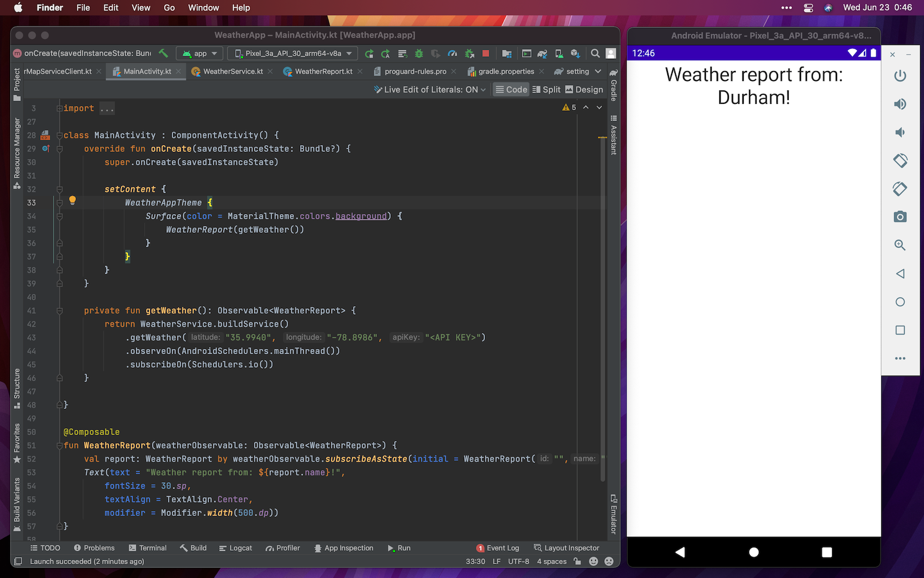Image resolution: width=924 pixels, height=578 pixels.
Task: Rerun the app with the green Run icon
Action: [x=369, y=54]
